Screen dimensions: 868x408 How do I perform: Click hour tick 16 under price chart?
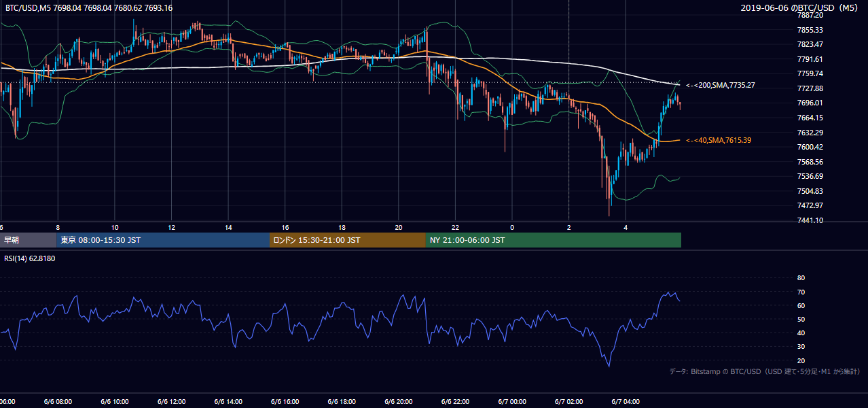pyautogui.click(x=285, y=227)
